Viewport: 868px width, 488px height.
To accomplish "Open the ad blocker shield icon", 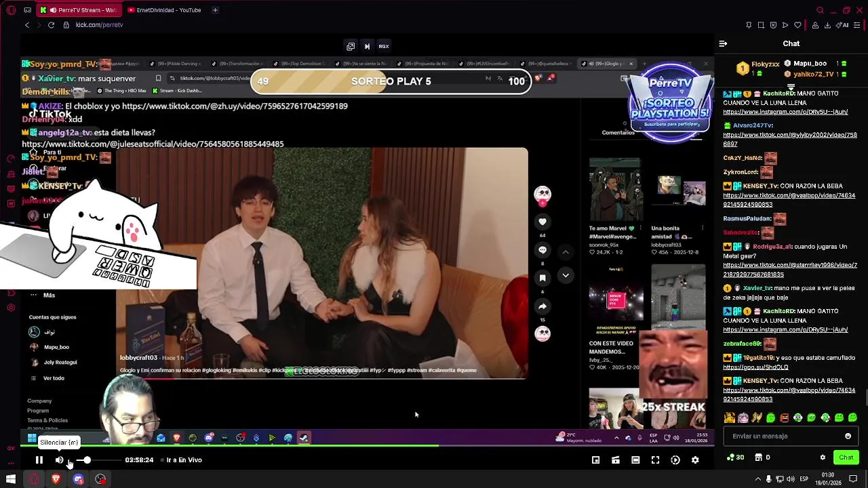I will [773, 25].
